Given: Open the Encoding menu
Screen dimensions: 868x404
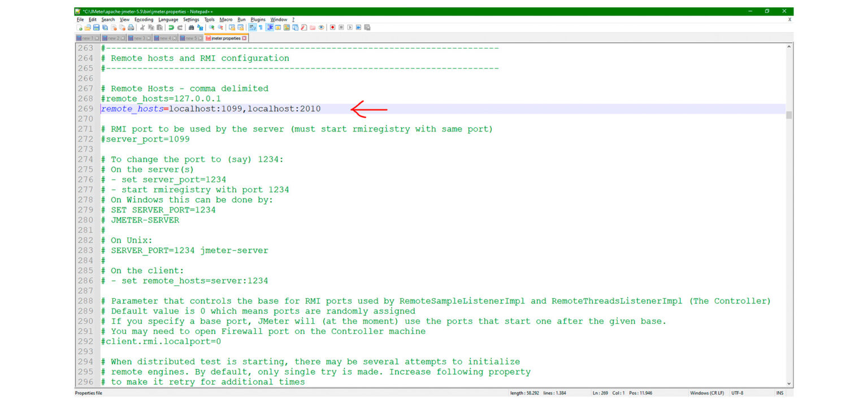Looking at the screenshot, I should 144,19.
